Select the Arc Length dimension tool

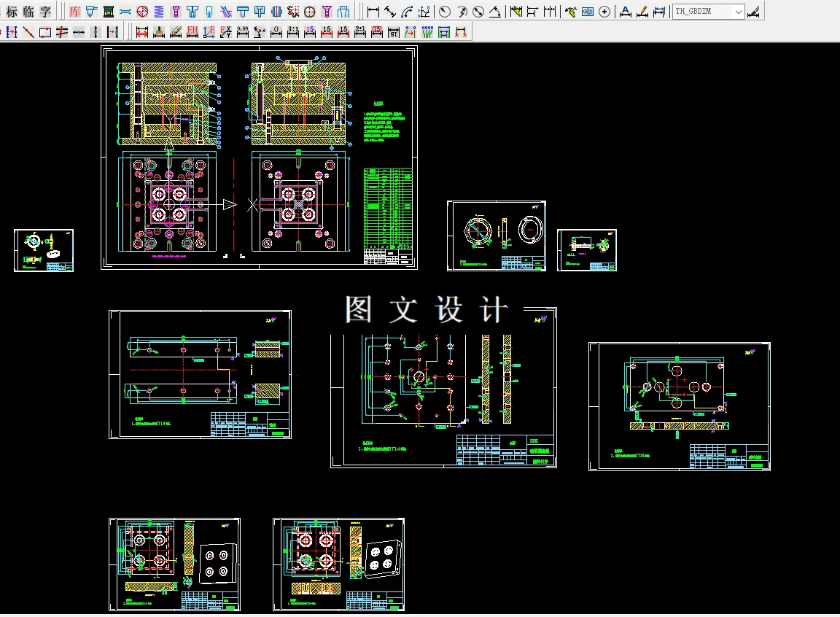click(407, 11)
